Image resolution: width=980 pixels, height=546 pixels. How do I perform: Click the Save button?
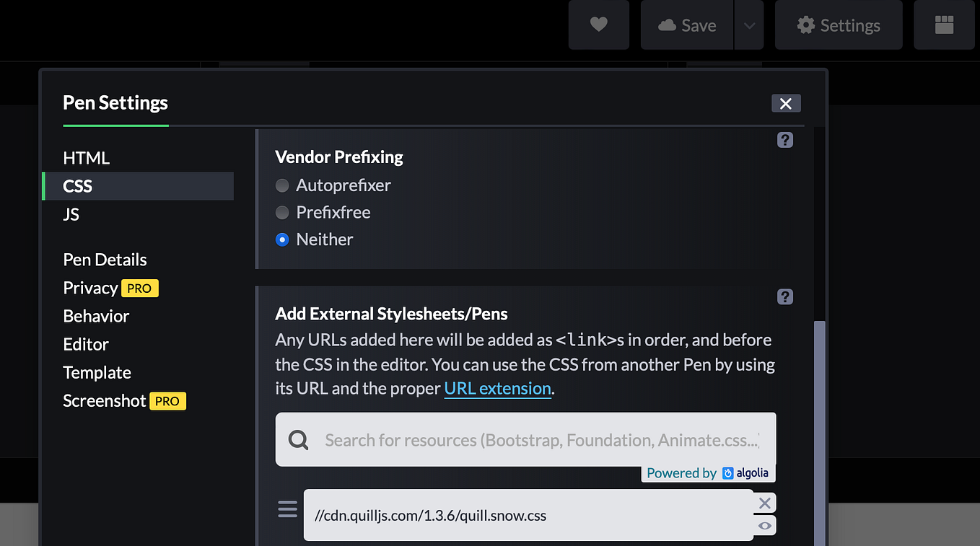[x=686, y=25]
